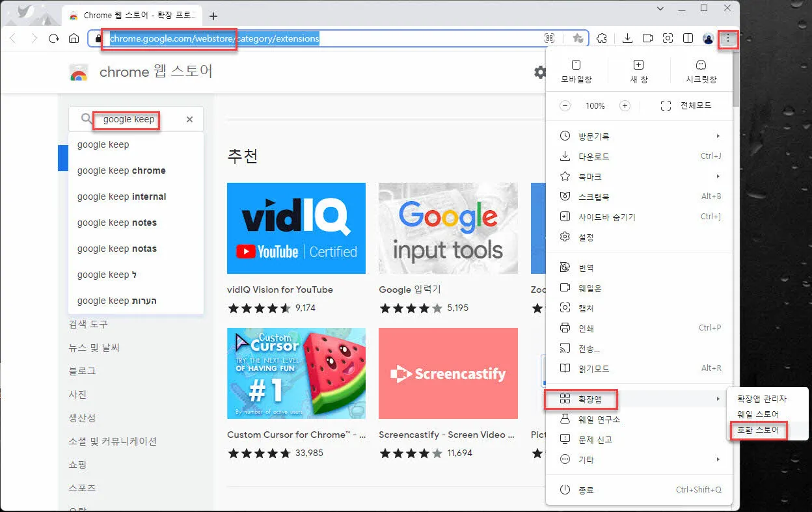
Task: Open the home page icon
Action: 74,38
